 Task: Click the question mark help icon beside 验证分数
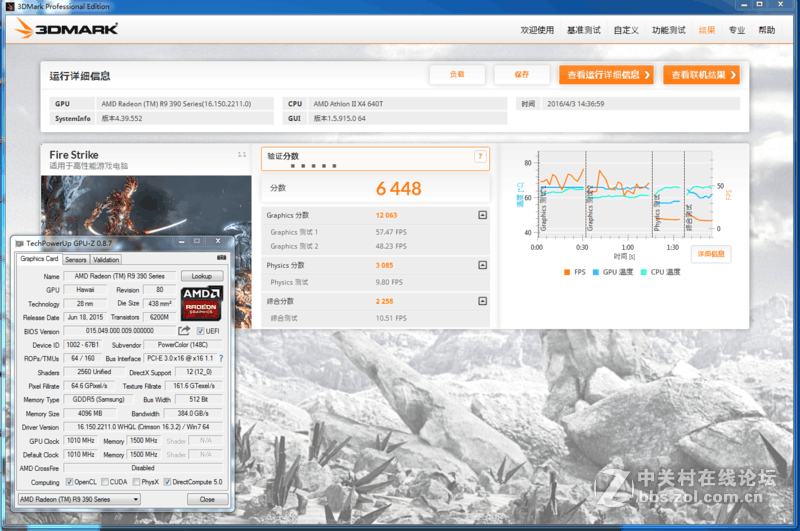[x=480, y=157]
